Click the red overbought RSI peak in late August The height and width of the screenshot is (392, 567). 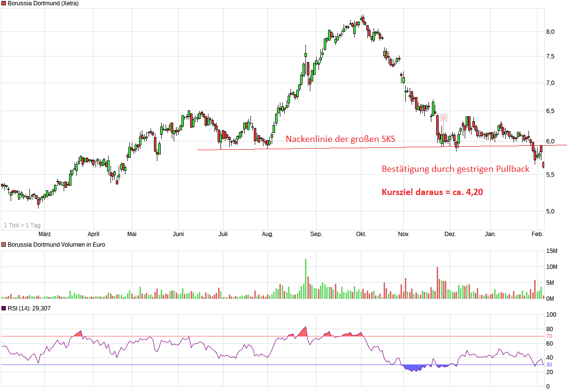(303, 332)
